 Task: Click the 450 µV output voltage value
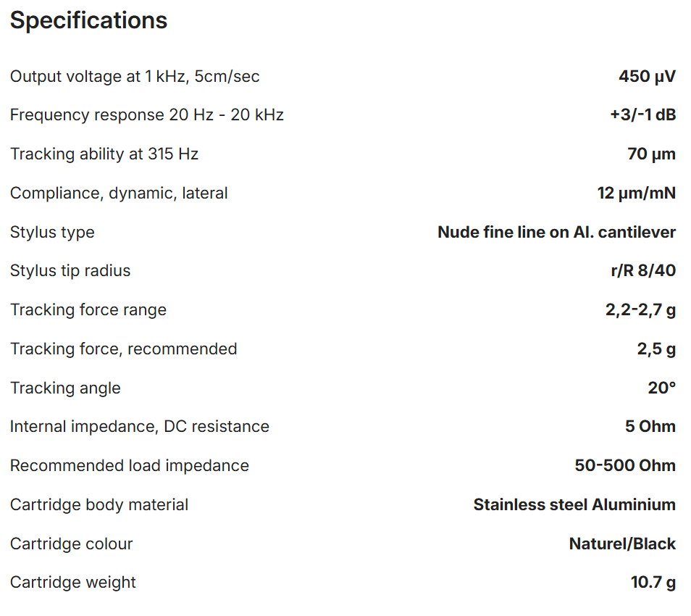click(x=647, y=76)
